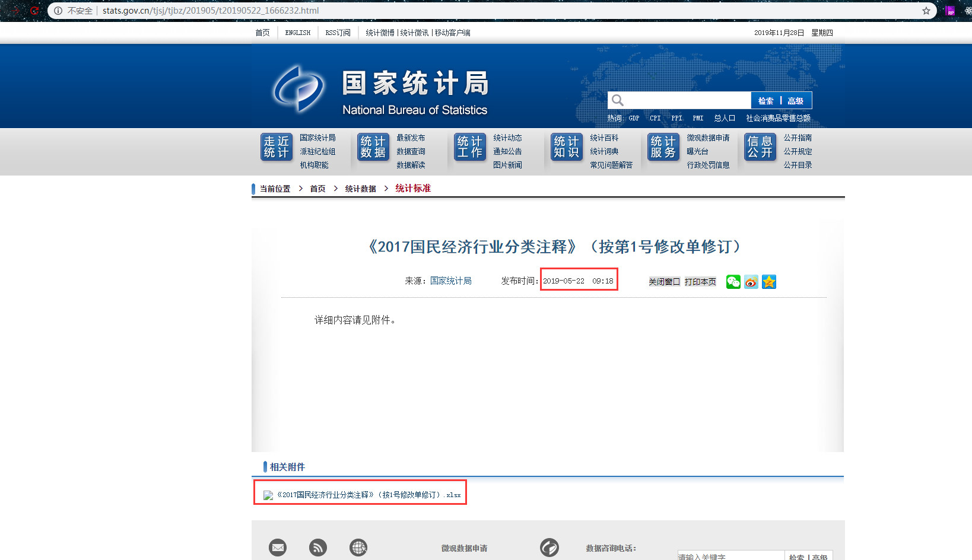The width and height of the screenshot is (972, 560).
Task: Click the envelope mail icon in footer
Action: (x=278, y=547)
